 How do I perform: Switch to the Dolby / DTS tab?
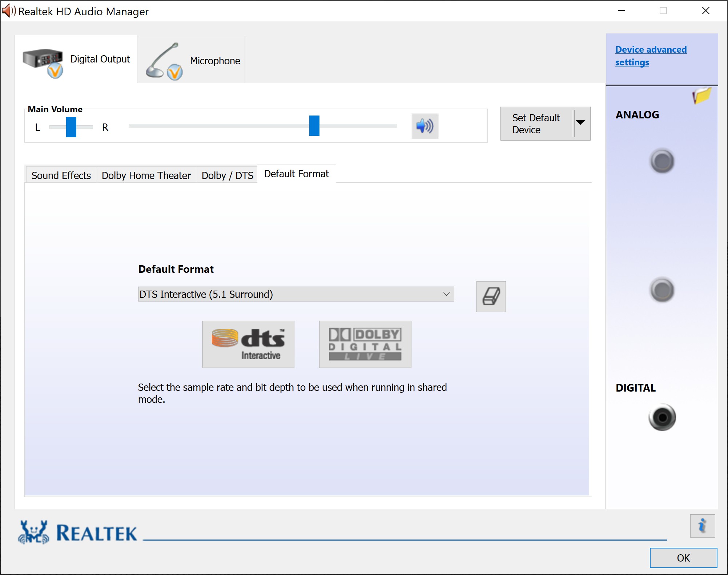tap(227, 175)
